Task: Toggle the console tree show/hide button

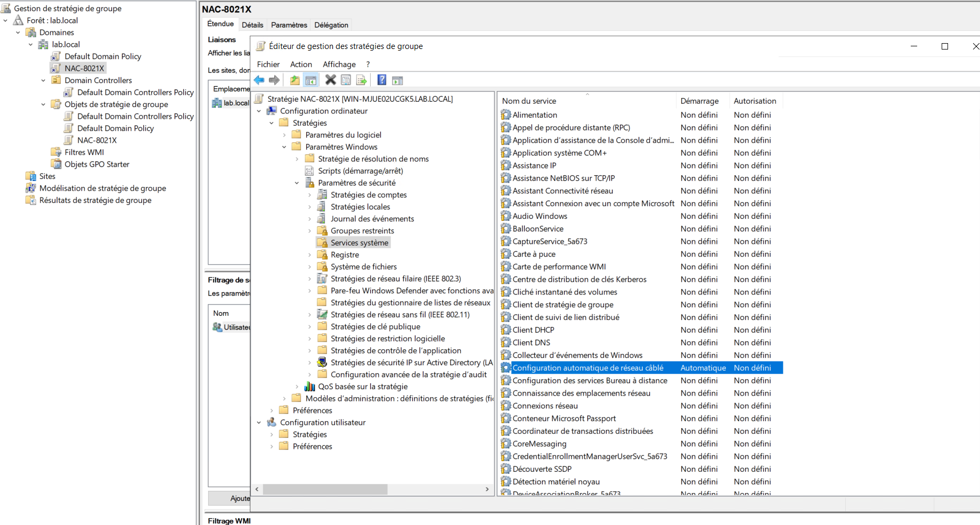Action: point(311,80)
